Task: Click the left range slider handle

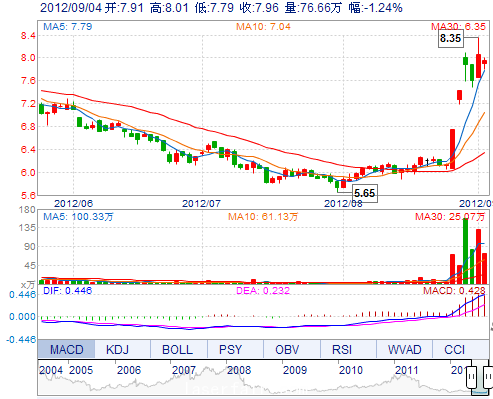Action: tap(471, 377)
